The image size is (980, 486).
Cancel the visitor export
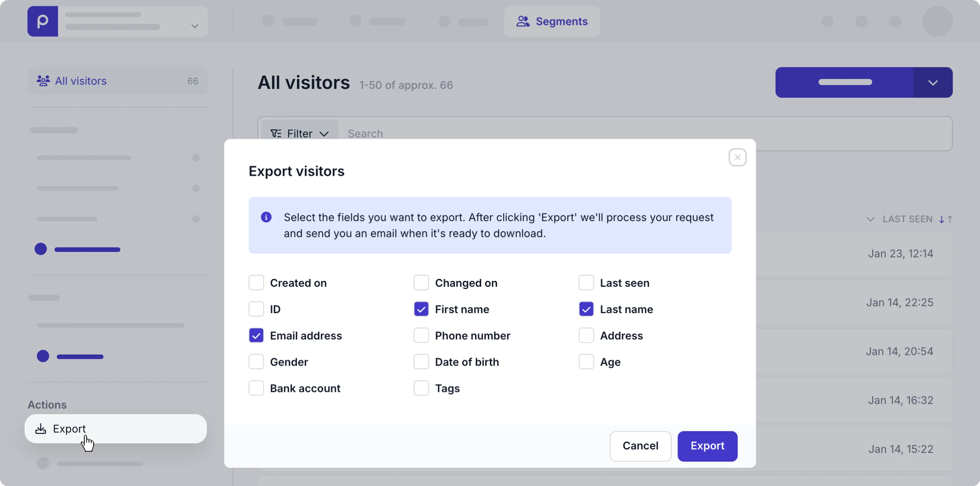[x=640, y=446]
